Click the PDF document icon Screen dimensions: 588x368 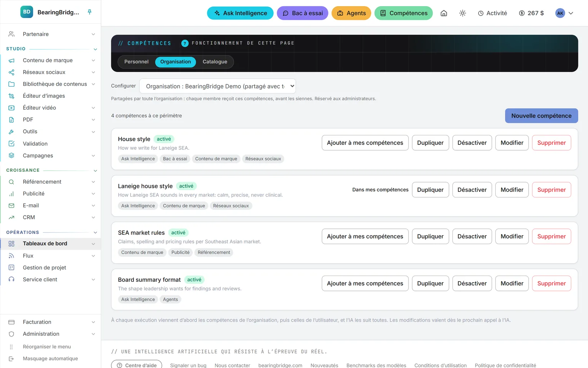pyautogui.click(x=11, y=120)
